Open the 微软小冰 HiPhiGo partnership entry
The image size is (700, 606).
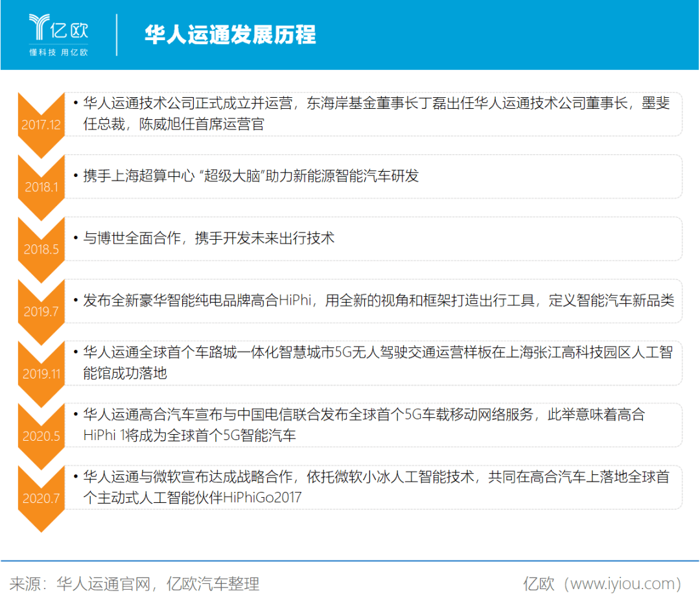point(376,487)
